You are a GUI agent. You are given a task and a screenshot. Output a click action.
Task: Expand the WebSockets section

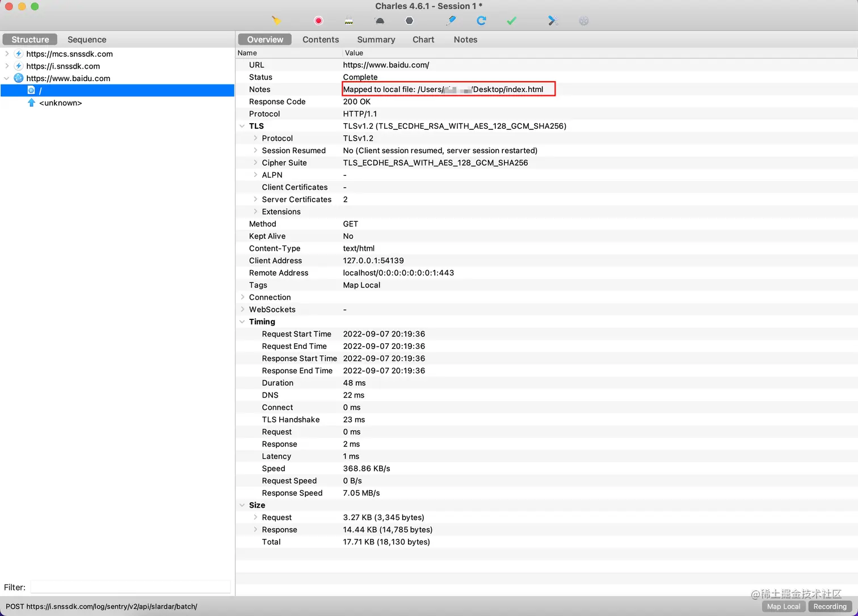tap(242, 309)
